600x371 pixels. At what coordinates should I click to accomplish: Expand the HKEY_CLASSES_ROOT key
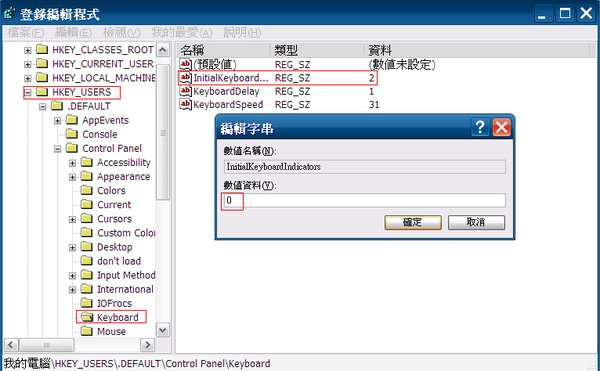click(x=28, y=50)
